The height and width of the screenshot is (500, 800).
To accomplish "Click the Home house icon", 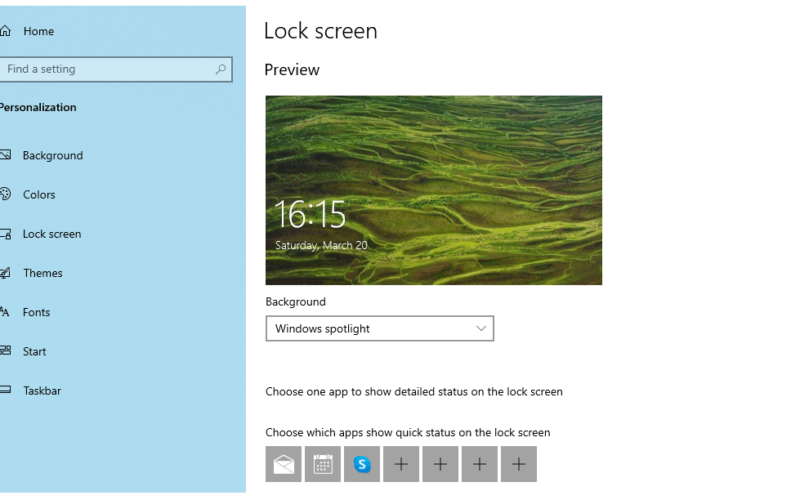I will tap(5, 31).
